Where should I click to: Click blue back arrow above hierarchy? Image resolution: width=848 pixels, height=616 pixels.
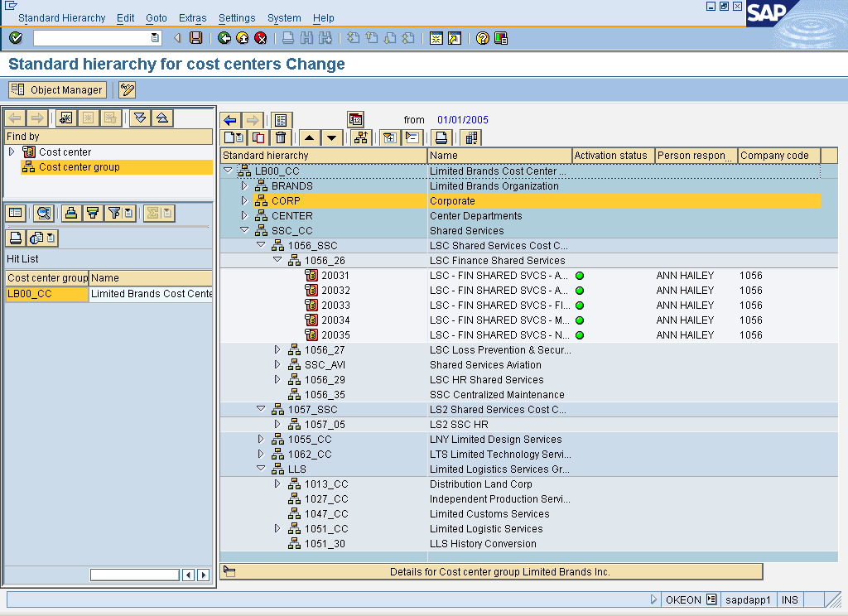(x=230, y=120)
